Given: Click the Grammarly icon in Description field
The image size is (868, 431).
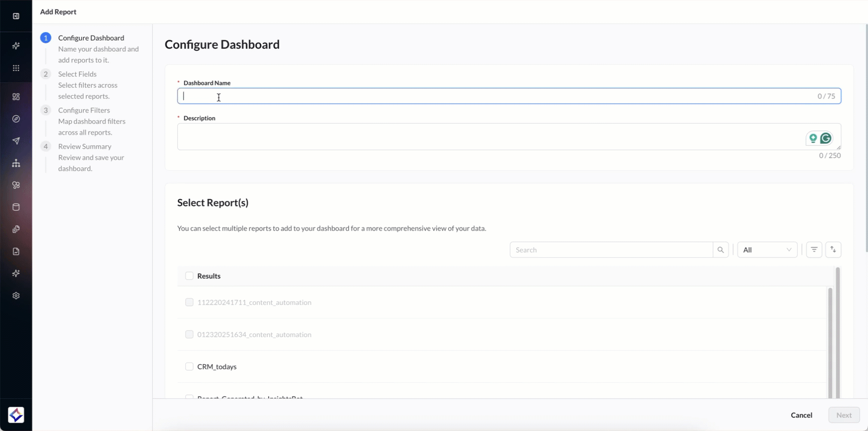Looking at the screenshot, I should [825, 138].
